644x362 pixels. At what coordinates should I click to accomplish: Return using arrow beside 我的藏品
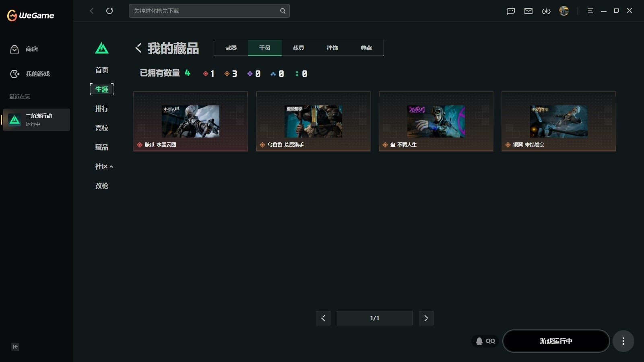pos(138,48)
